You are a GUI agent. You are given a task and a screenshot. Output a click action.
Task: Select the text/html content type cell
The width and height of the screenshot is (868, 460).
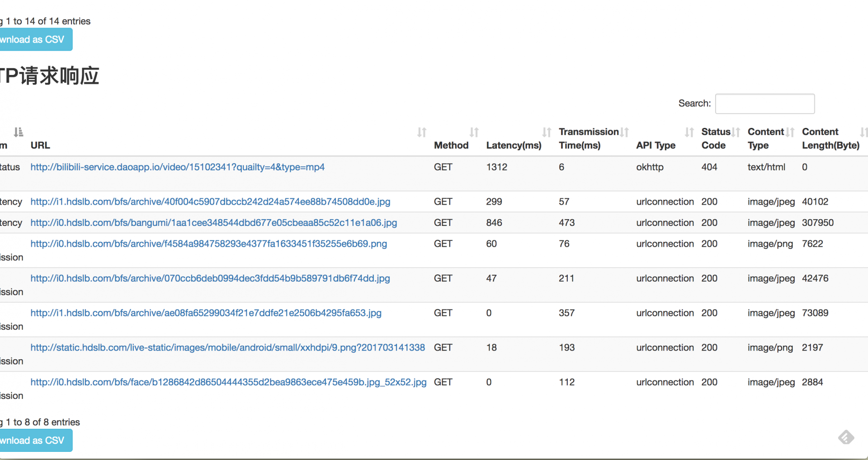(x=766, y=167)
